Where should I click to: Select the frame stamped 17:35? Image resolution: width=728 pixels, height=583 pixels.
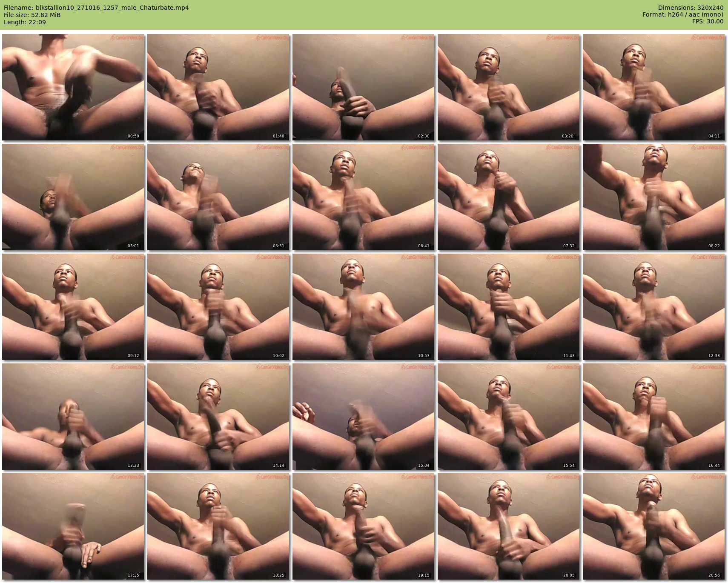[x=73, y=526]
